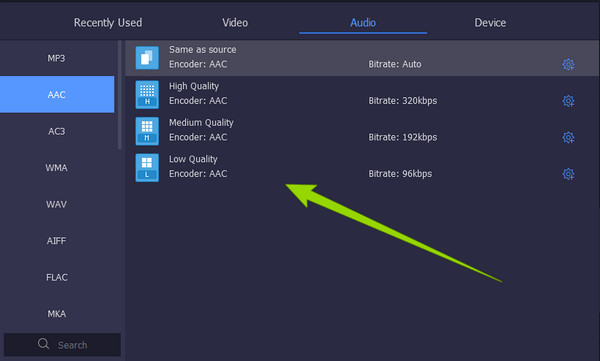Select AC3 format in the sidebar
The width and height of the screenshot is (600, 361).
pyautogui.click(x=57, y=131)
